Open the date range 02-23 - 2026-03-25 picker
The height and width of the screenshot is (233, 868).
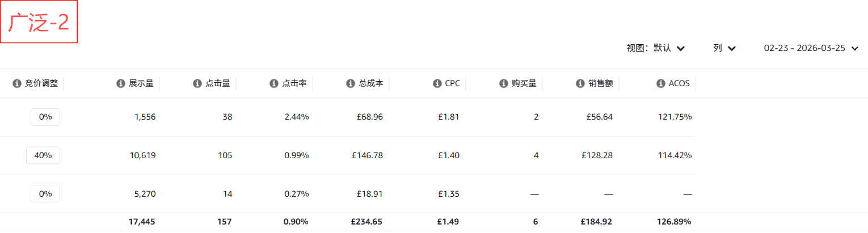coord(811,48)
